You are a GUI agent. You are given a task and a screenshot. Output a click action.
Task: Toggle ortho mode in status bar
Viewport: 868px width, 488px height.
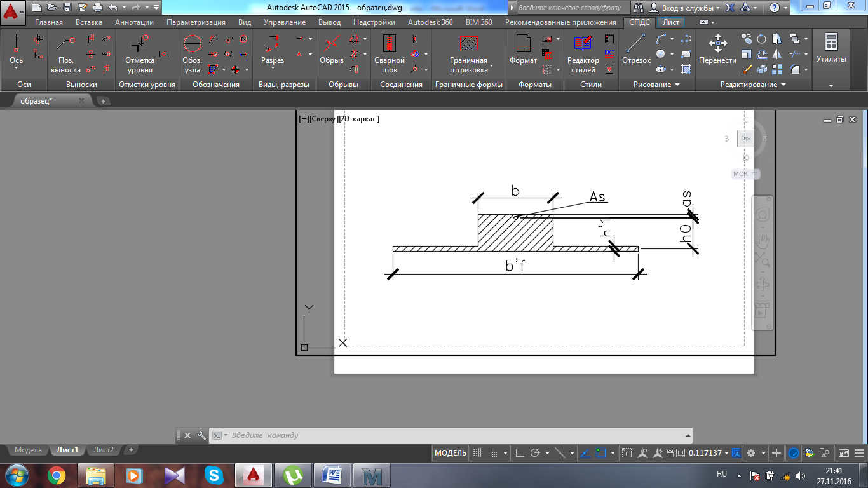[519, 453]
